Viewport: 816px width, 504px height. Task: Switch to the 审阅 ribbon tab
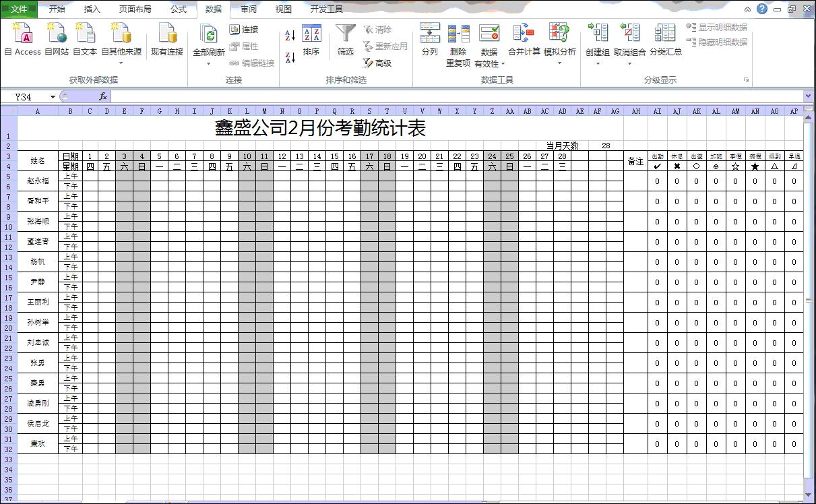247,8
